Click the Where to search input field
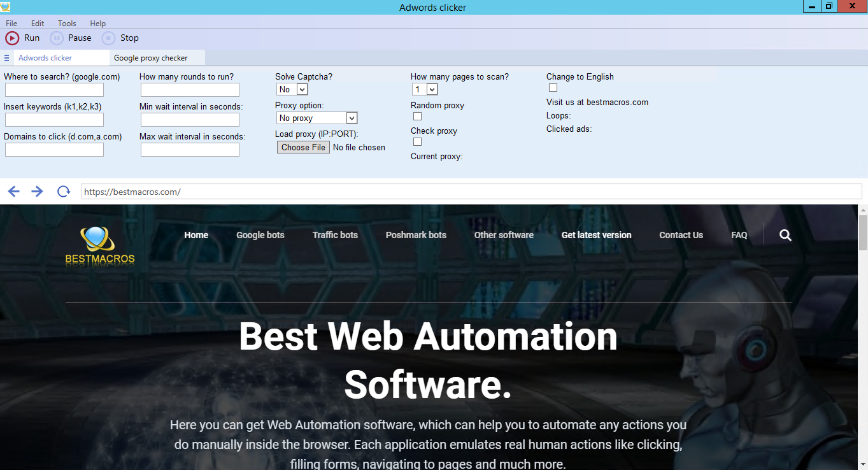The height and width of the screenshot is (470, 868). (x=54, y=90)
